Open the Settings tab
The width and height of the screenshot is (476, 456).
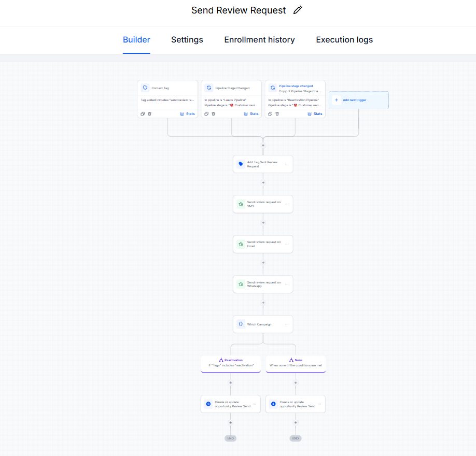click(187, 40)
